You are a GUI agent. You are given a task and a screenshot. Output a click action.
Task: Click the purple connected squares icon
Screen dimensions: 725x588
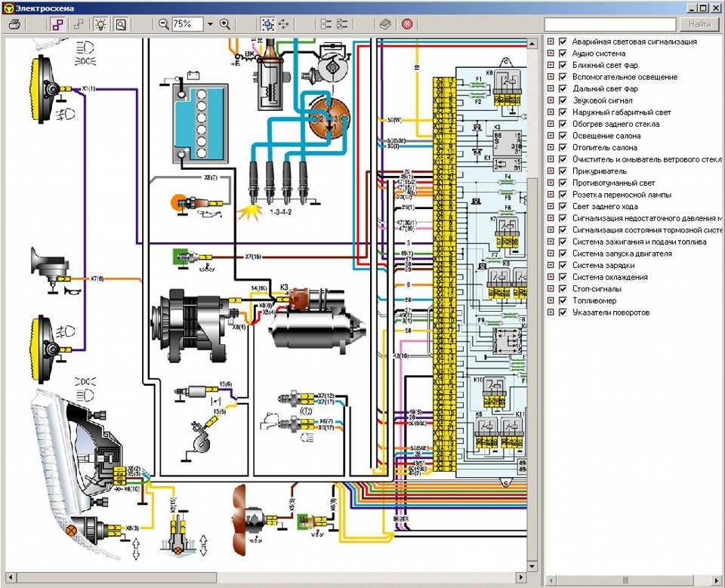[58, 24]
